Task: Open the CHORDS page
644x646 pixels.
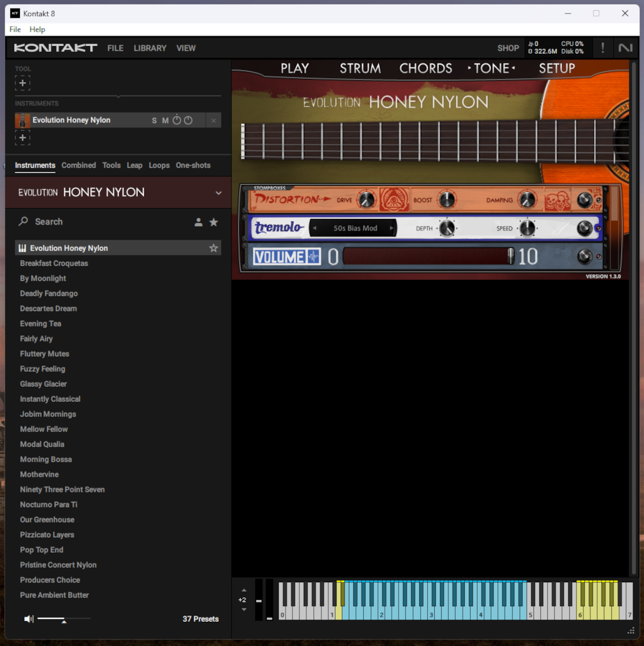Action: (426, 69)
